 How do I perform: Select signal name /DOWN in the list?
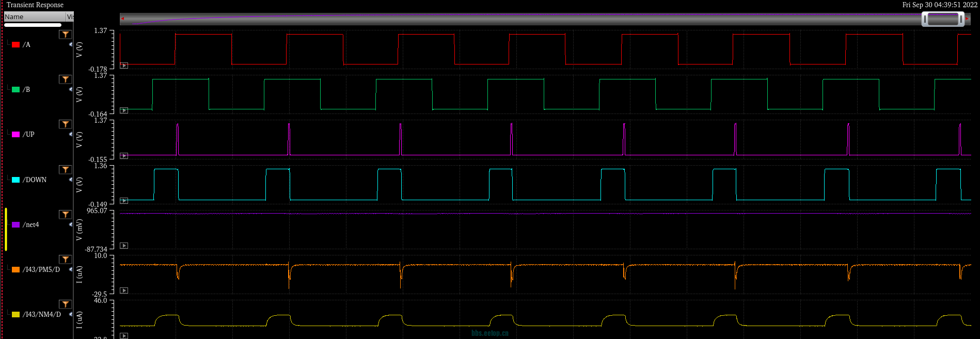(x=35, y=180)
